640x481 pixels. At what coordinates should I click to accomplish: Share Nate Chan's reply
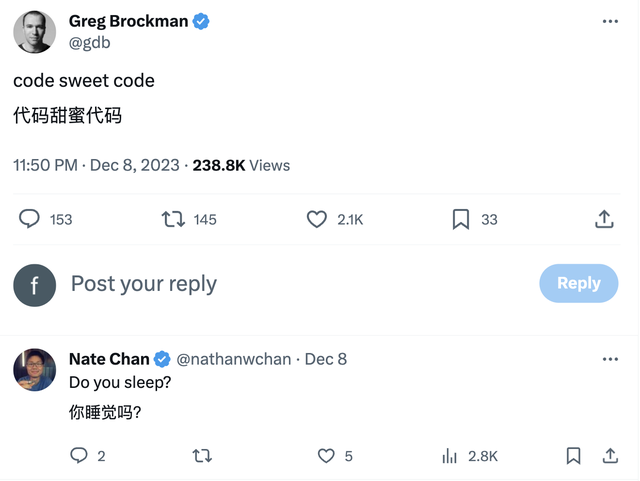coord(610,456)
